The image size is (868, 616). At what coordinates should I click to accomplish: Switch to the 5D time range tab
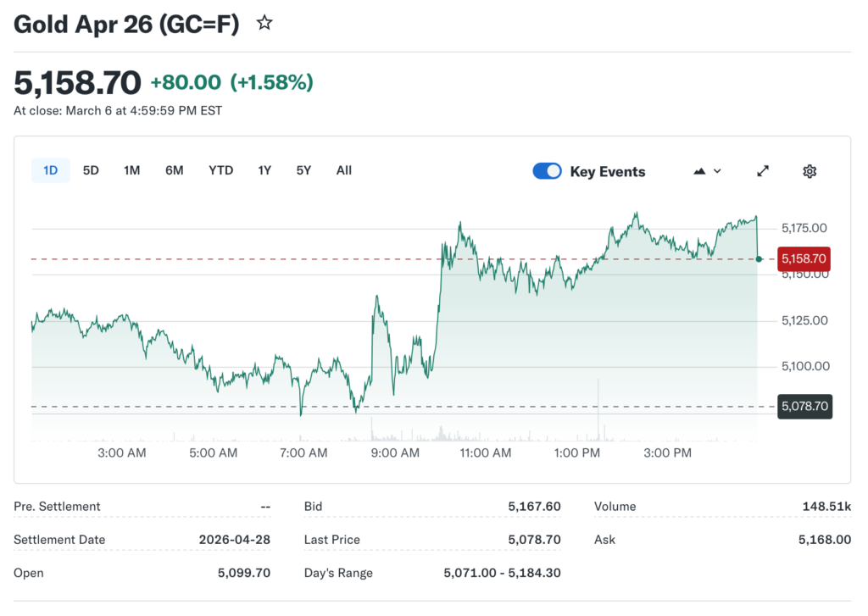[x=91, y=169]
